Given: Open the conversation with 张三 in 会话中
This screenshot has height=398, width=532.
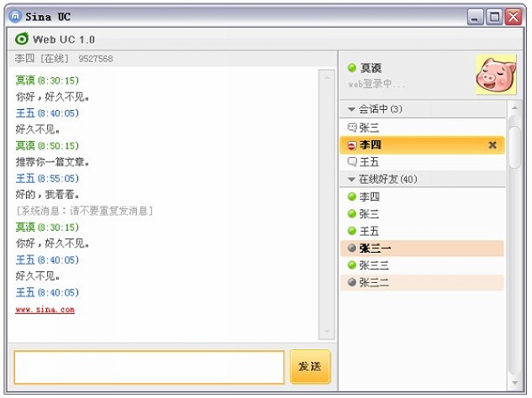Looking at the screenshot, I should coord(423,128).
